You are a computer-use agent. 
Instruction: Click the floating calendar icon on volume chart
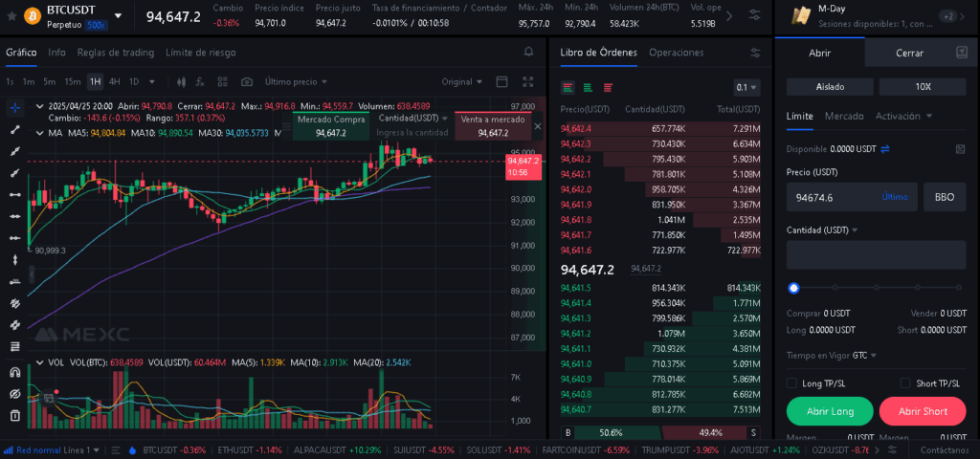pyautogui.click(x=48, y=398)
